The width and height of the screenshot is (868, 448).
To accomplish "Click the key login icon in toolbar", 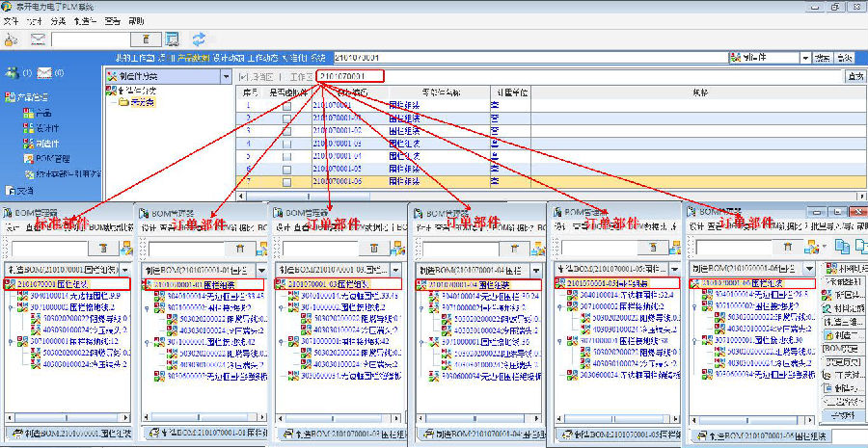I will pyautogui.click(x=11, y=39).
